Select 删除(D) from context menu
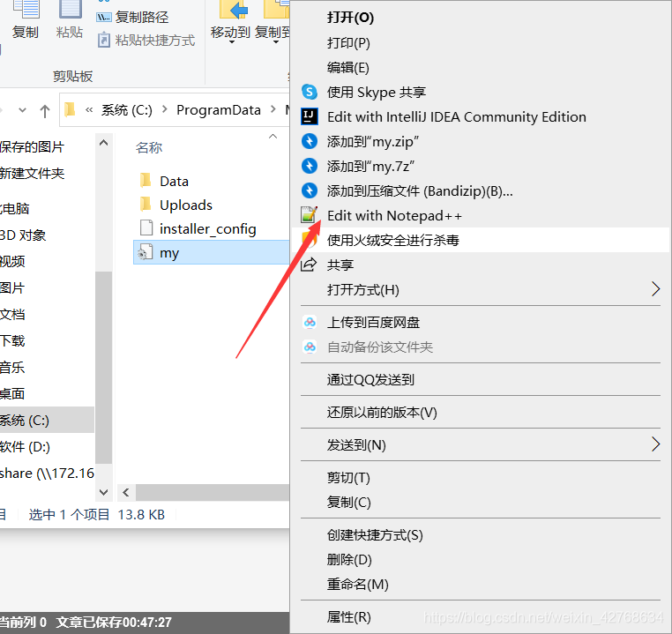 click(349, 559)
